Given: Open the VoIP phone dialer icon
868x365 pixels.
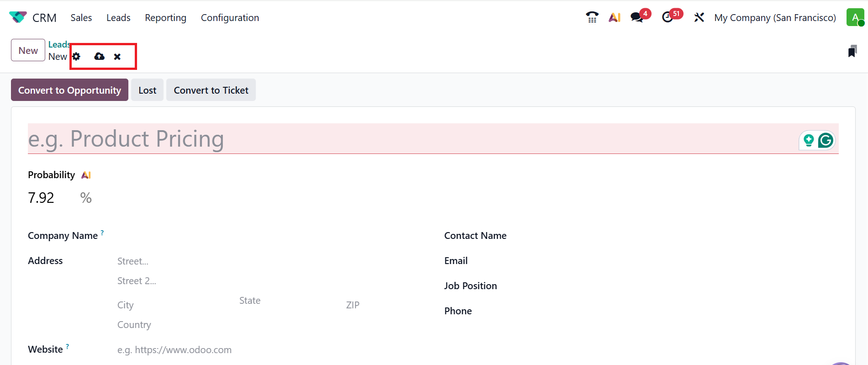Looking at the screenshot, I should [x=592, y=17].
